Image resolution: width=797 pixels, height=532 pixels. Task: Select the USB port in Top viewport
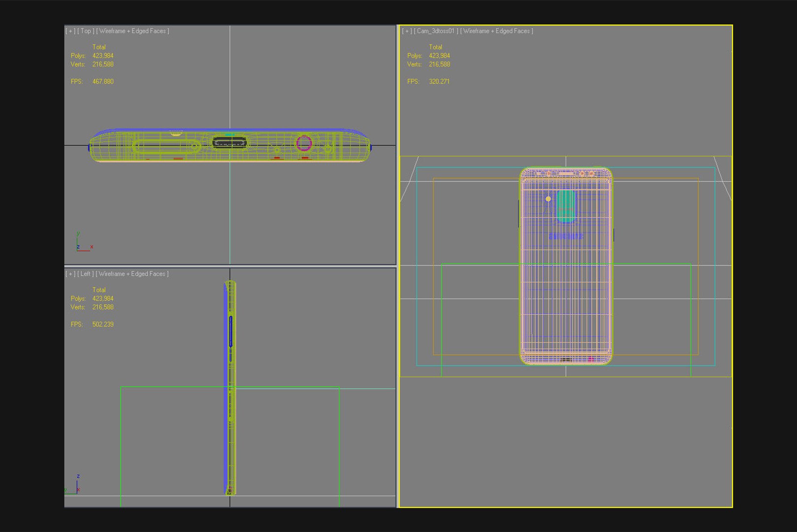pos(230,143)
